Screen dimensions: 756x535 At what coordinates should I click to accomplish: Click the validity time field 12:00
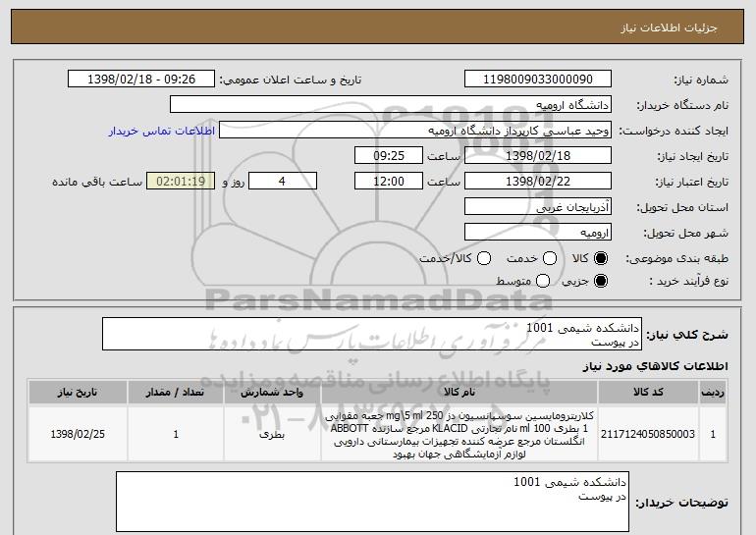click(x=389, y=181)
